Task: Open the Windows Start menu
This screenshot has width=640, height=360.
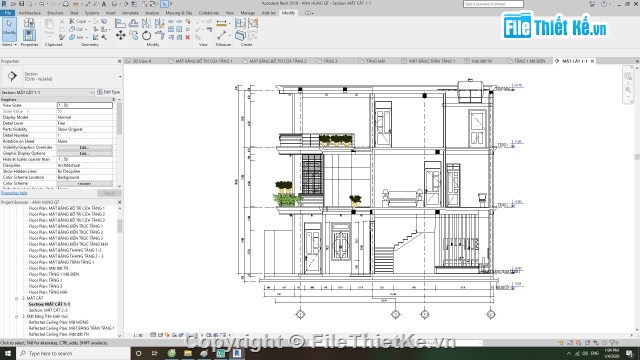Action: tap(8, 353)
